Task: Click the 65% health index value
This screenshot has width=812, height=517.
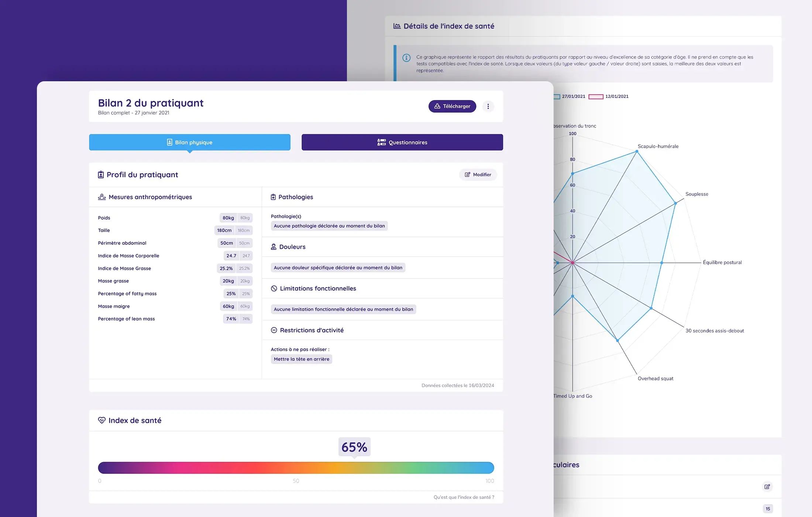Action: point(354,447)
